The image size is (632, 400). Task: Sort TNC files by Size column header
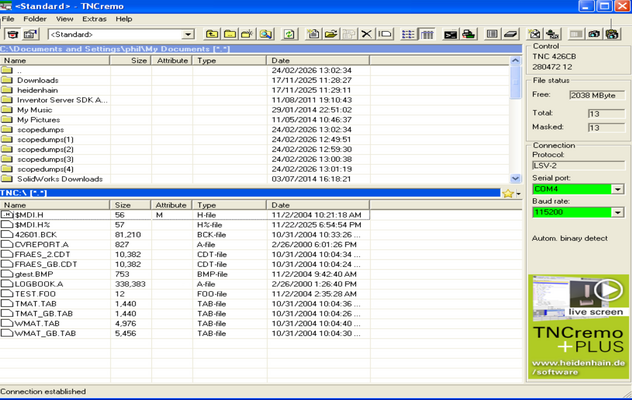tap(130, 205)
